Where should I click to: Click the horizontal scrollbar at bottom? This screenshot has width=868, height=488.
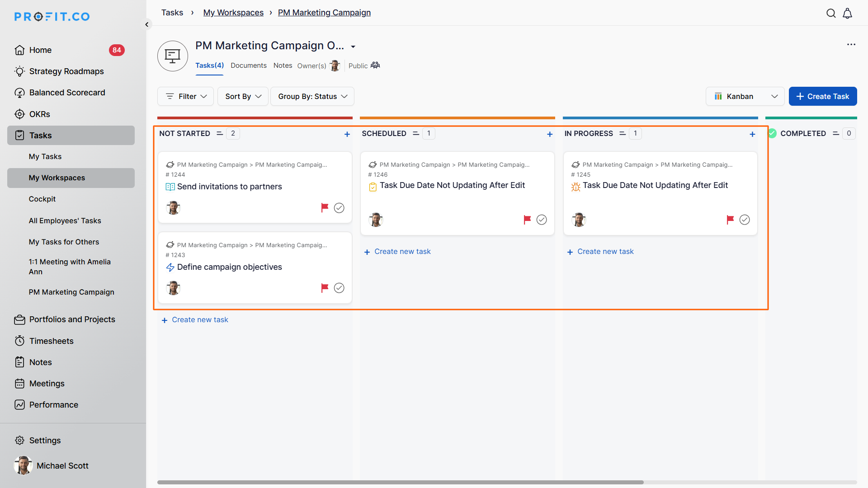400,482
